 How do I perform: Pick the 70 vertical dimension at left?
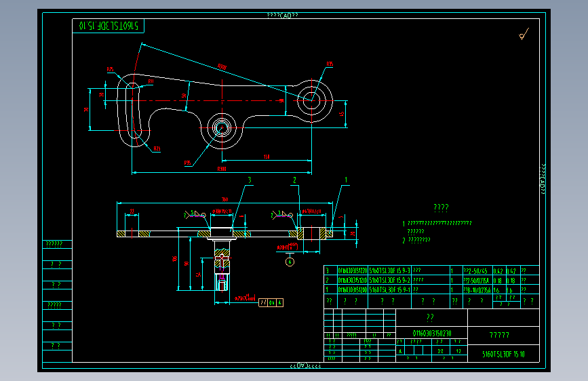coord(86,110)
